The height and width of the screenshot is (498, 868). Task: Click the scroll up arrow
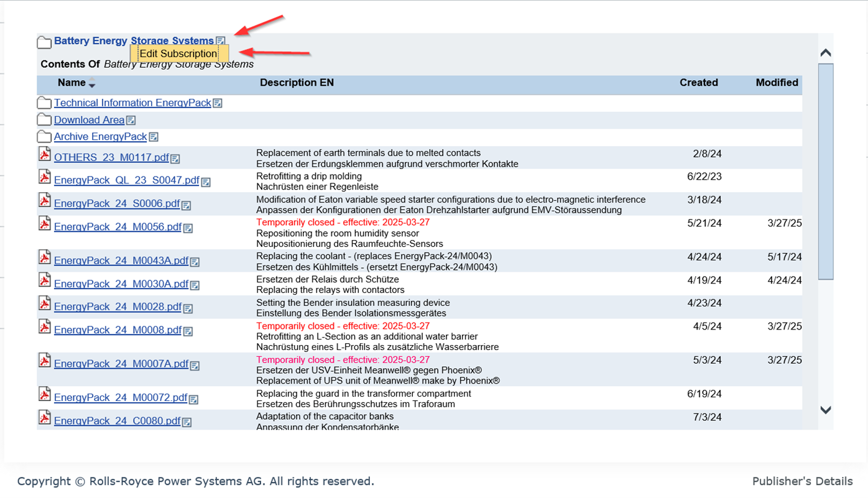(826, 53)
